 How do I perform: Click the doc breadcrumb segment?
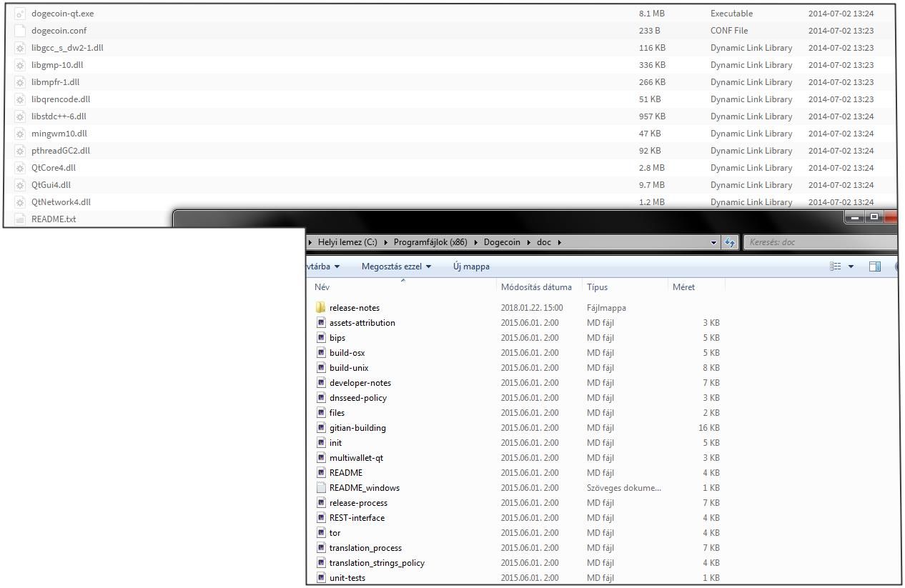(544, 242)
